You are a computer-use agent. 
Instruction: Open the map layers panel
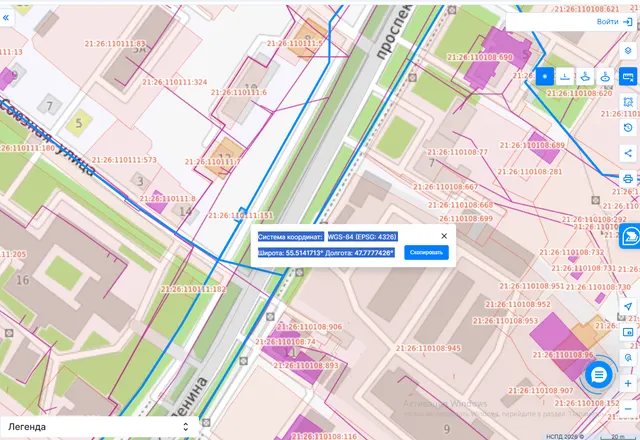coord(628,51)
